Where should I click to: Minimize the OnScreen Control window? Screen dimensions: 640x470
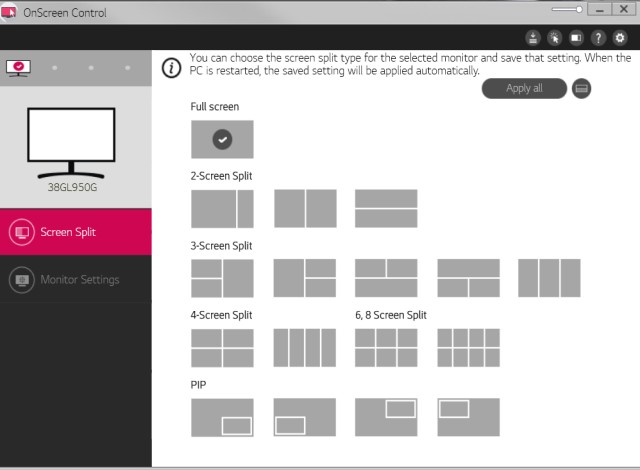599,9
